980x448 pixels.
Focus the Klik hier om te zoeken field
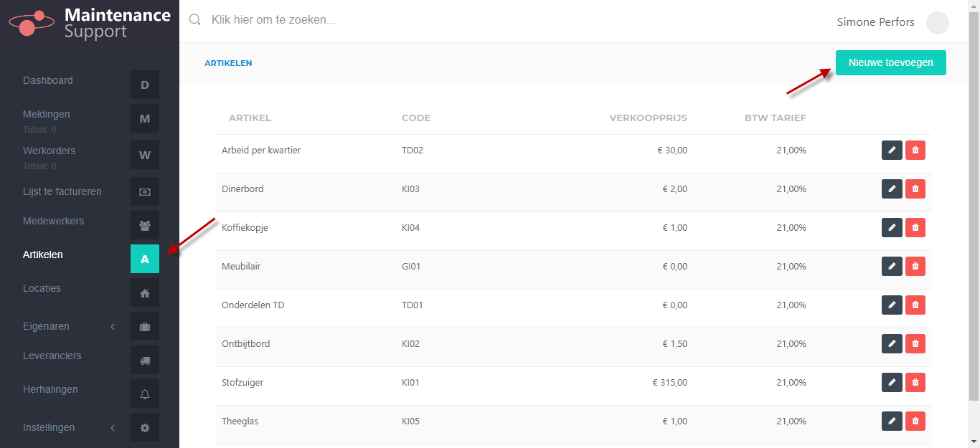coord(502,20)
